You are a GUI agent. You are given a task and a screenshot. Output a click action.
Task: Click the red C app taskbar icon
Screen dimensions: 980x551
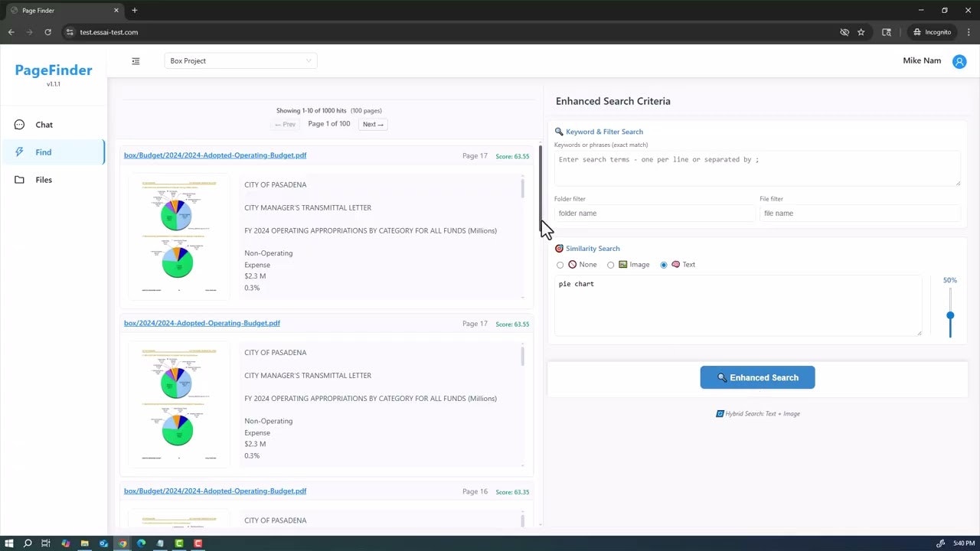(198, 543)
